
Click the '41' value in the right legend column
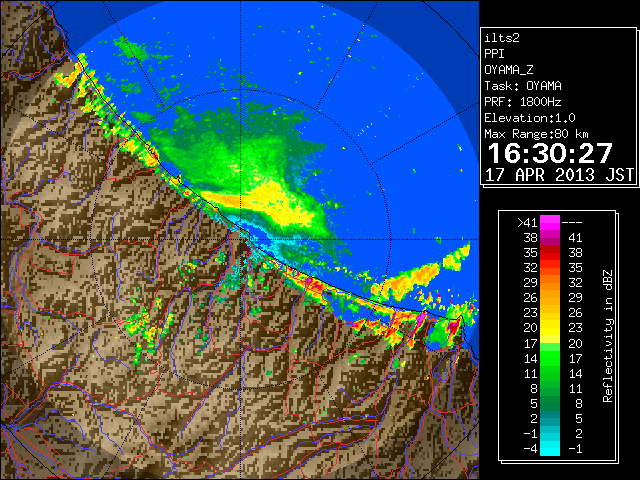(x=575, y=238)
